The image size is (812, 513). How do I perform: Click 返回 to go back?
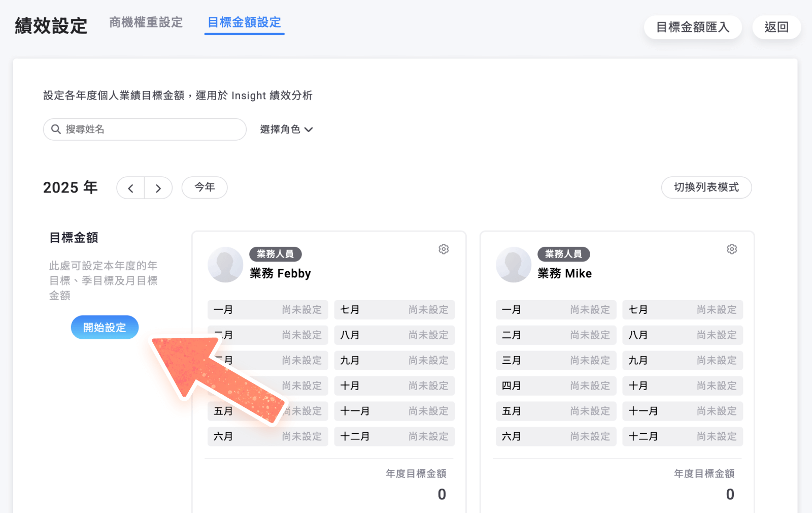click(x=776, y=27)
